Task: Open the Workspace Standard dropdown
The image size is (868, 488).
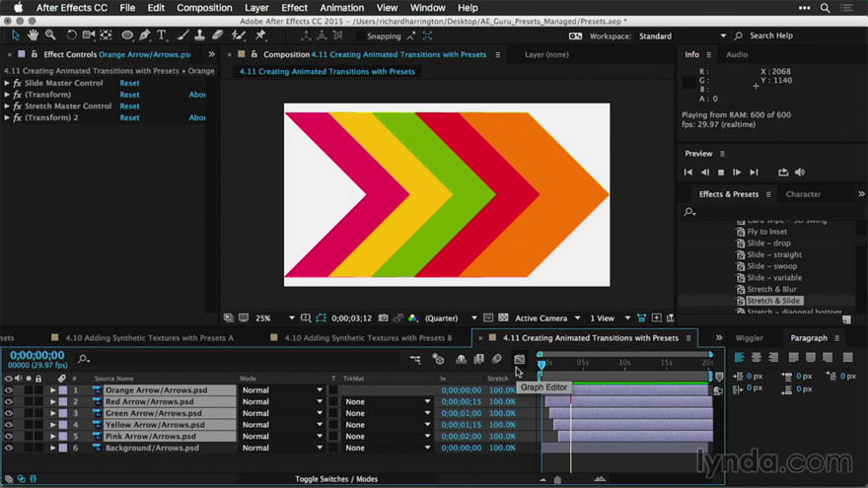Action: (x=682, y=35)
